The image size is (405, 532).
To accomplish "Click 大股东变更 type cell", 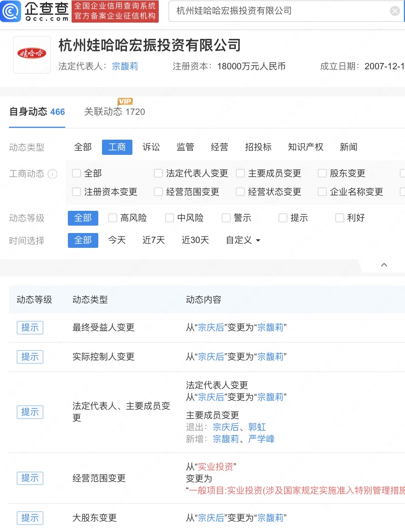I will [x=95, y=518].
